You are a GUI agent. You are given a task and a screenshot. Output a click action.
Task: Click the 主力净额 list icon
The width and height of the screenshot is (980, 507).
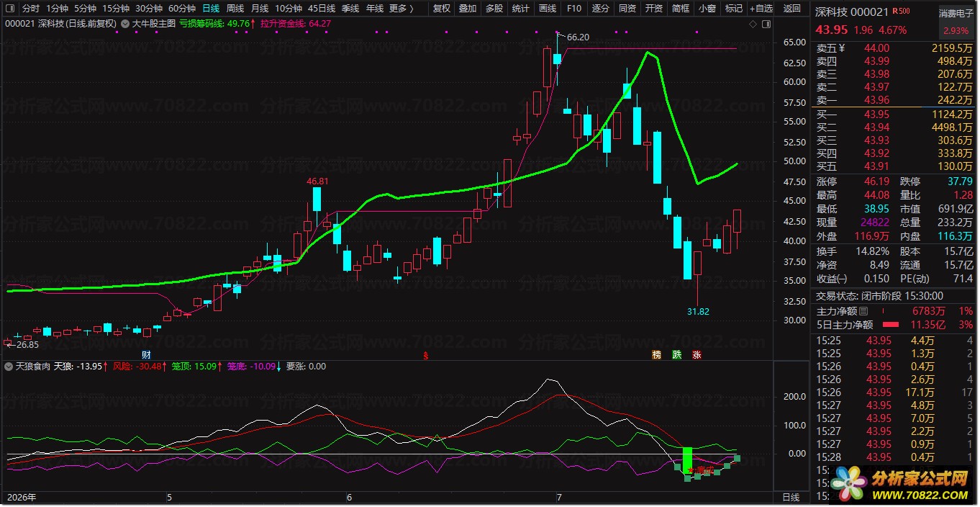coord(863,311)
